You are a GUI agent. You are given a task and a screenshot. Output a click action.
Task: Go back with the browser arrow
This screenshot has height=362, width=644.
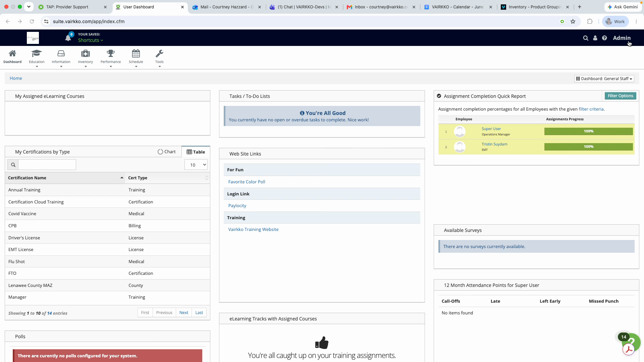click(x=8, y=21)
